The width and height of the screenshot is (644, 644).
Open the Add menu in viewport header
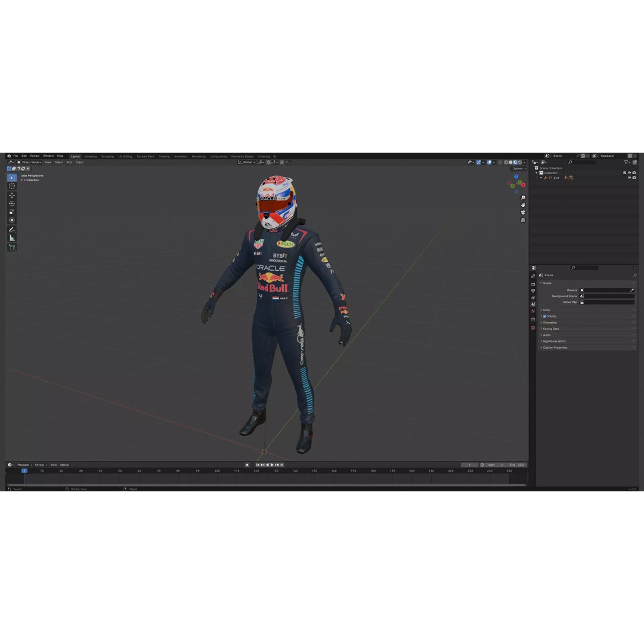coord(69,162)
